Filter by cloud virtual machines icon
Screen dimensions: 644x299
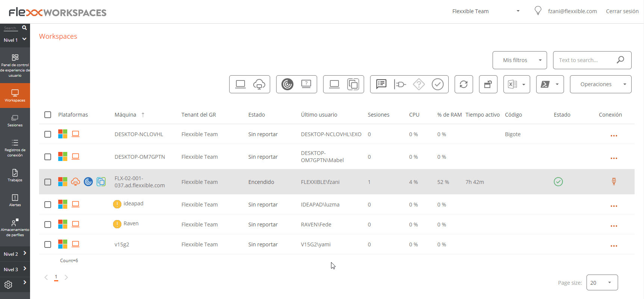[259, 84]
